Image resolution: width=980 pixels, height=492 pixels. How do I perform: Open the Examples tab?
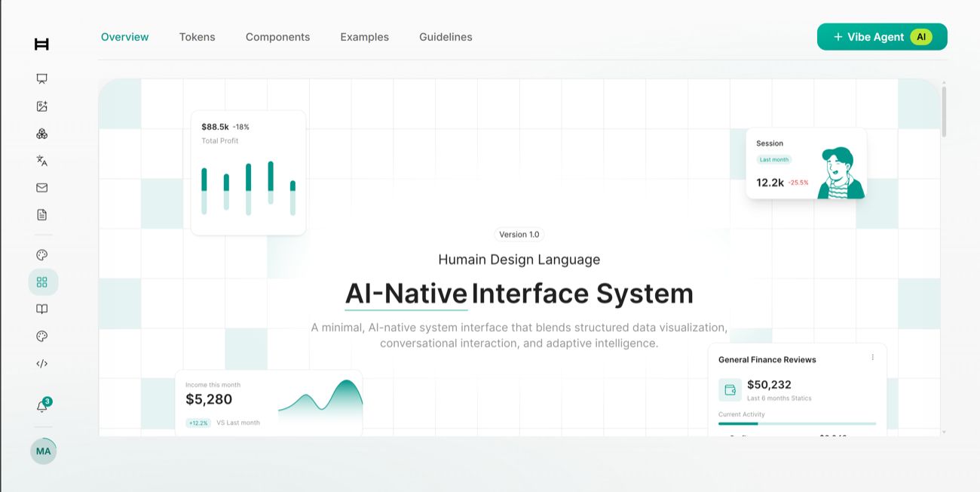364,37
